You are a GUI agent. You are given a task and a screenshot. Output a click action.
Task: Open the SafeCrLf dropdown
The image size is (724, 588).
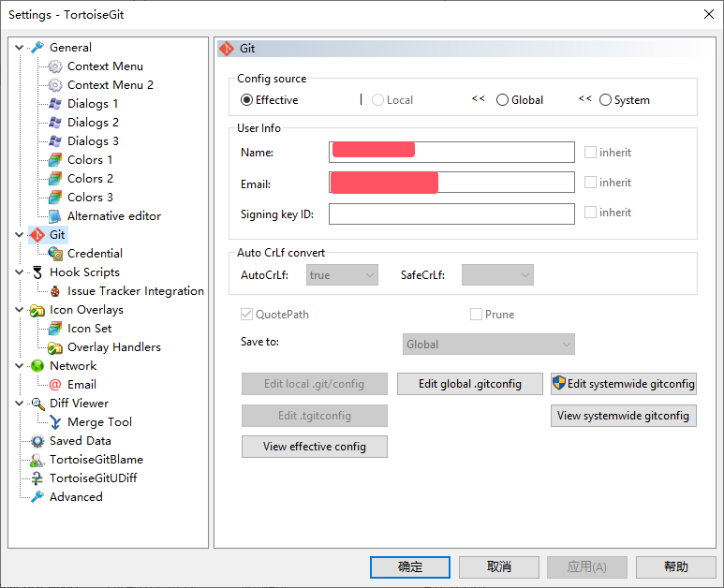497,275
